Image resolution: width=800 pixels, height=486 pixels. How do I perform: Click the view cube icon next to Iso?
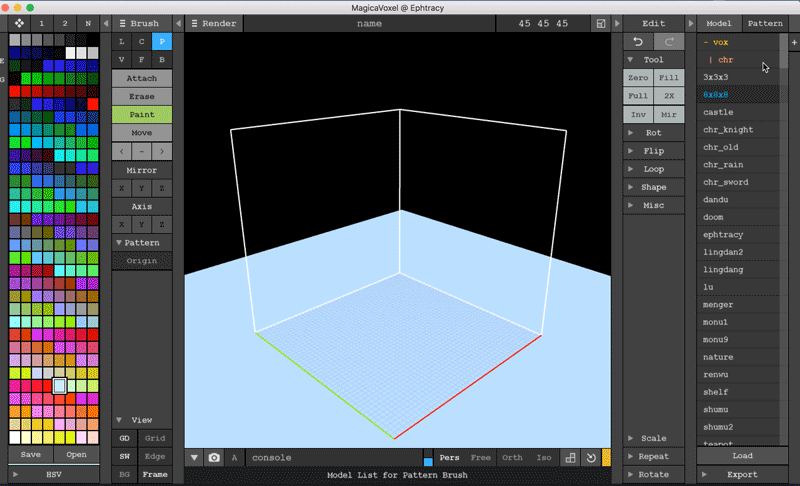tap(570, 457)
